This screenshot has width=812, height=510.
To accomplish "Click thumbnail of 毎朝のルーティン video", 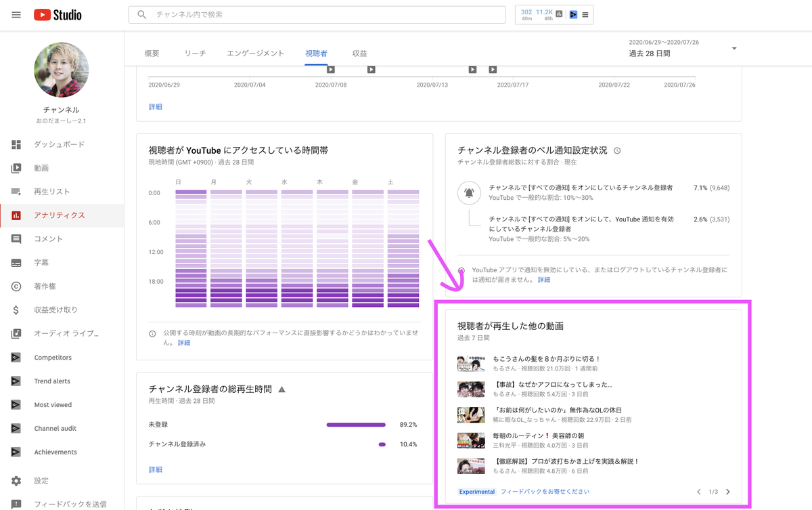I will (471, 440).
